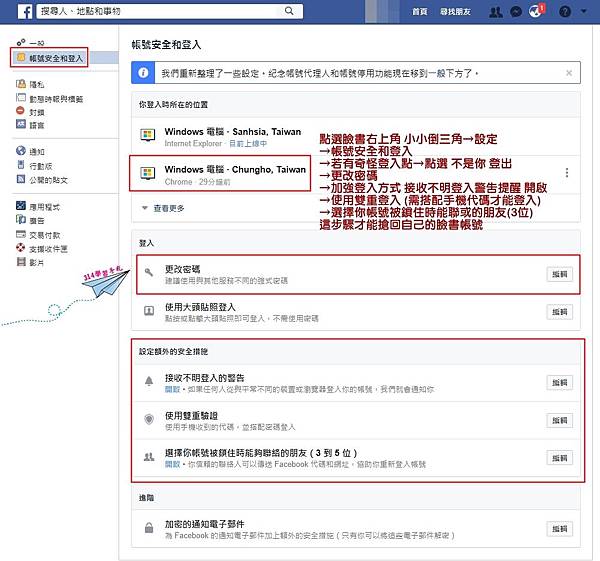Viewport: 600px width, 561px height.
Task: Click the film strip icon beside 影片
Action: (21, 262)
